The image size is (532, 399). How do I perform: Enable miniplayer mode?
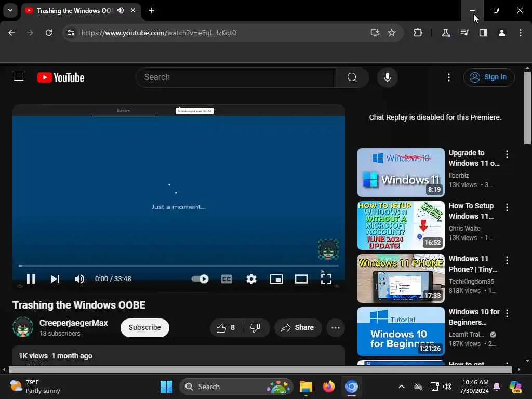point(276,279)
